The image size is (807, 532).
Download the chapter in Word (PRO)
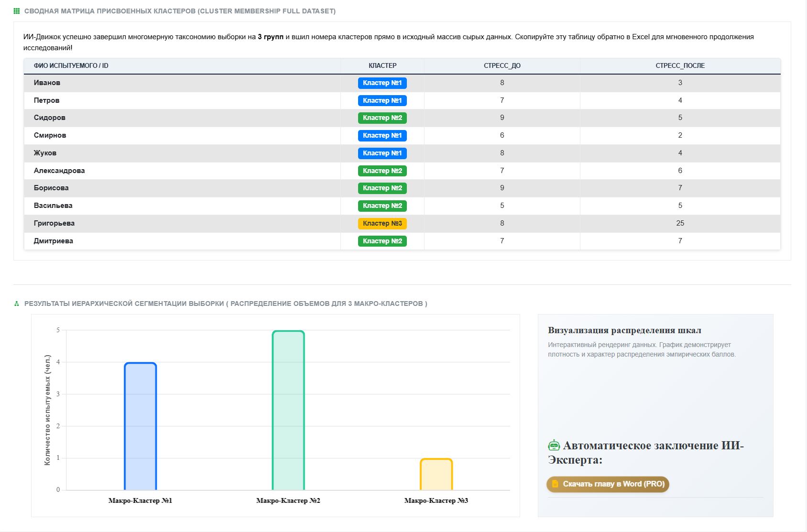[608, 484]
